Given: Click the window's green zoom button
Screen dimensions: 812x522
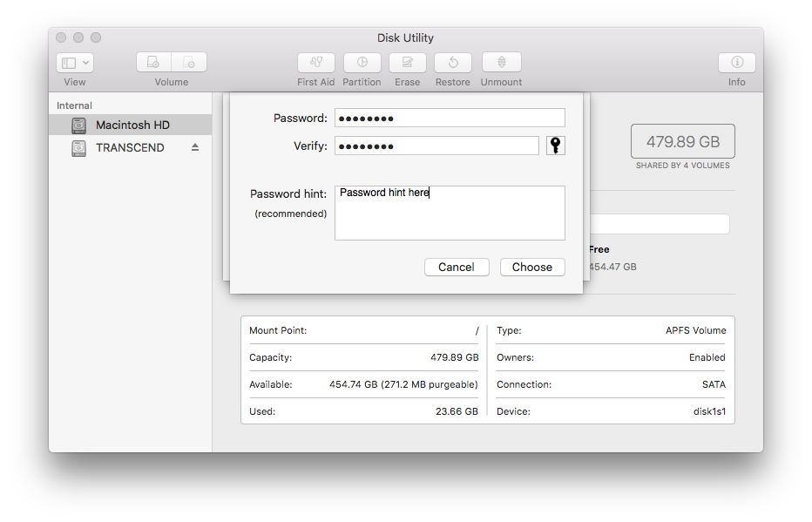Looking at the screenshot, I should [96, 37].
